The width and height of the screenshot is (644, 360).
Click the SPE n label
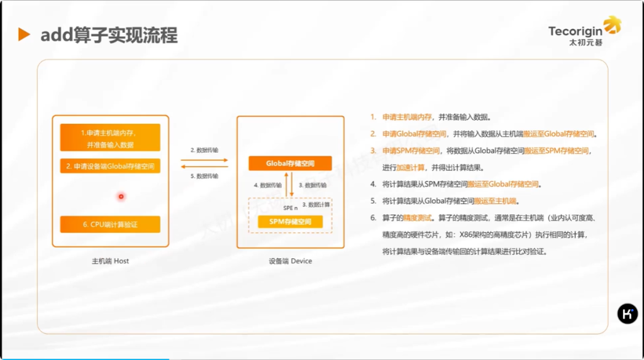coord(290,208)
